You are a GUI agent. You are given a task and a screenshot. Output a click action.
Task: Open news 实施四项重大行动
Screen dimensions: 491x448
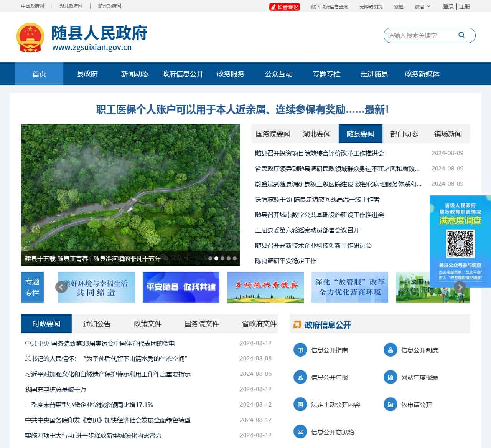(x=93, y=435)
